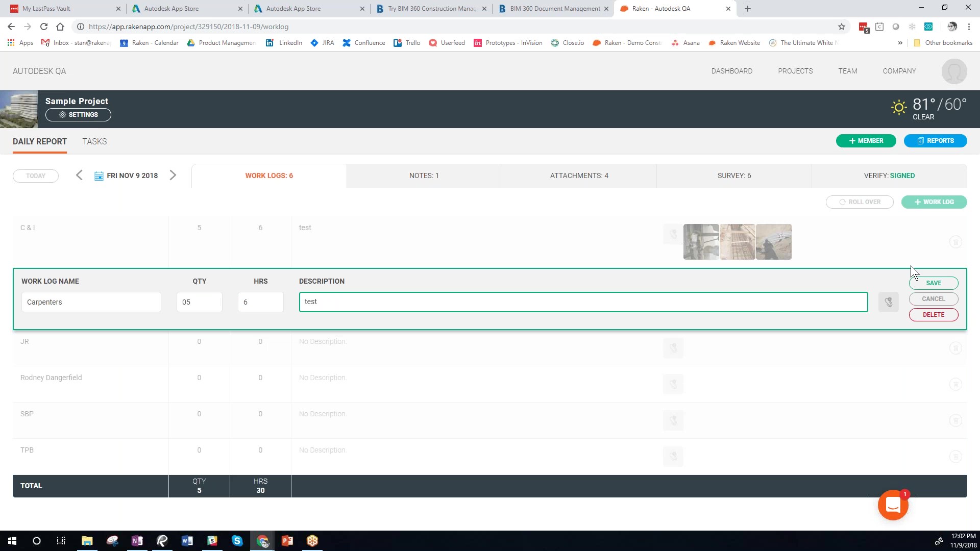
Task: Click the attachment paperclip icon in edit row
Action: pyautogui.click(x=888, y=302)
